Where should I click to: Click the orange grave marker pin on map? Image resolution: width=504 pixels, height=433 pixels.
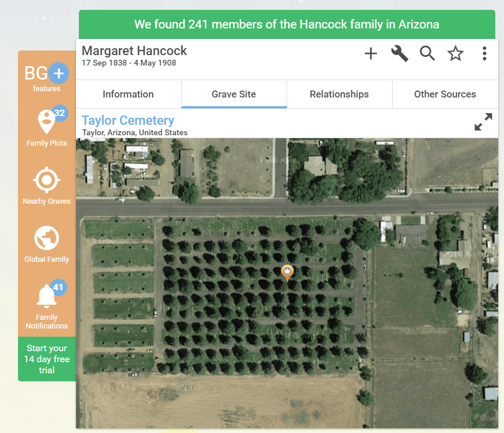coord(287,273)
